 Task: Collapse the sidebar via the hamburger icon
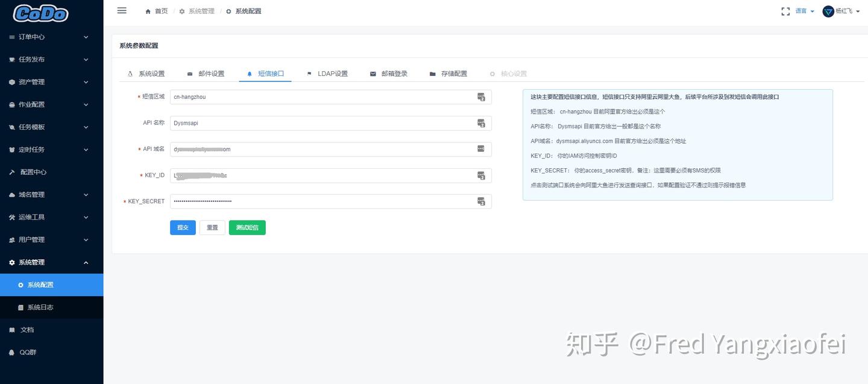(x=121, y=10)
